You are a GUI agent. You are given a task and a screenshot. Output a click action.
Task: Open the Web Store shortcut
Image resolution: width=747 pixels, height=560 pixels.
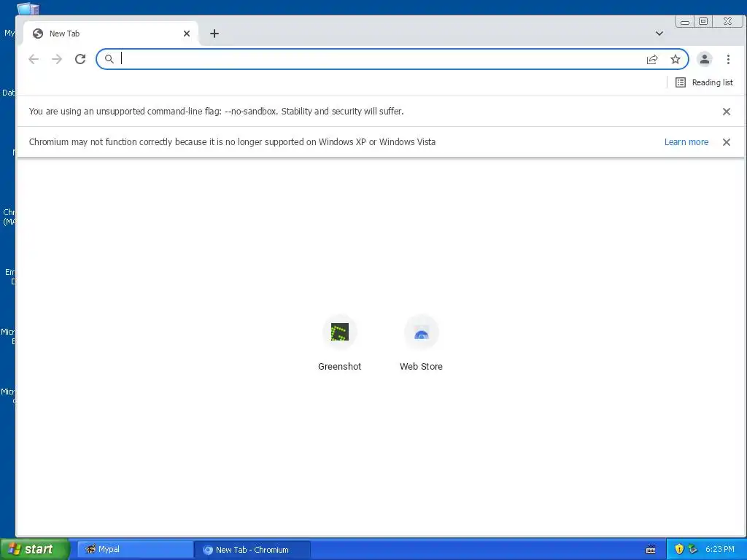(421, 343)
